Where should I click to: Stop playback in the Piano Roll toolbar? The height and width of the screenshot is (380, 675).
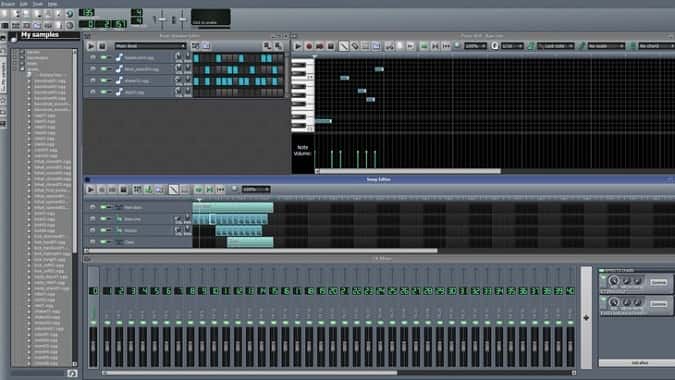coord(331,46)
